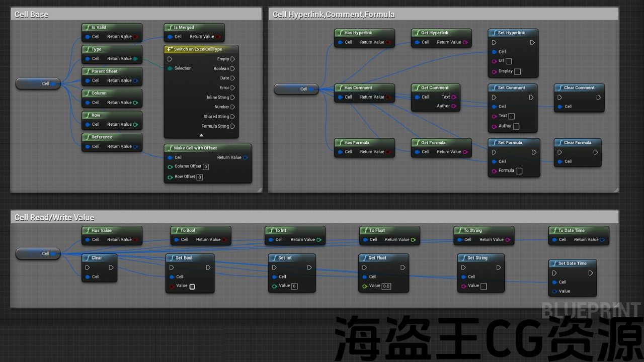Click resize handle of Cell Hyperlink comment box
The width and height of the screenshot is (644, 362).
(616, 190)
